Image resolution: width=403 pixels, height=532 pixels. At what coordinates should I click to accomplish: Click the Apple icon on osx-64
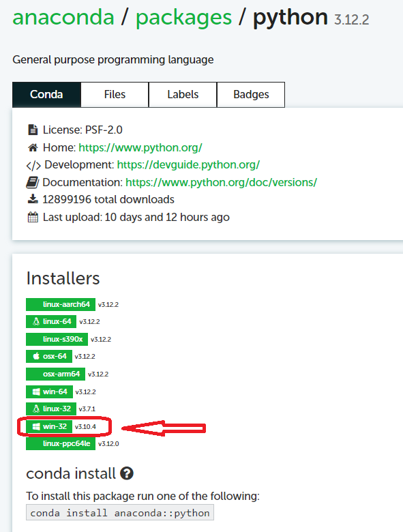[x=36, y=356]
